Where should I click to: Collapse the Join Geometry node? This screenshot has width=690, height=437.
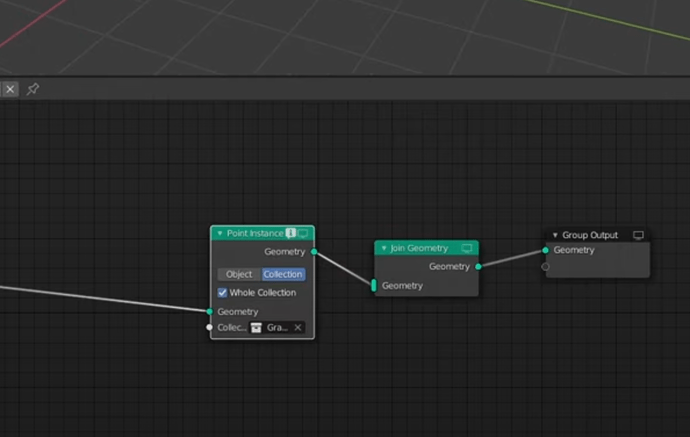[x=384, y=248]
